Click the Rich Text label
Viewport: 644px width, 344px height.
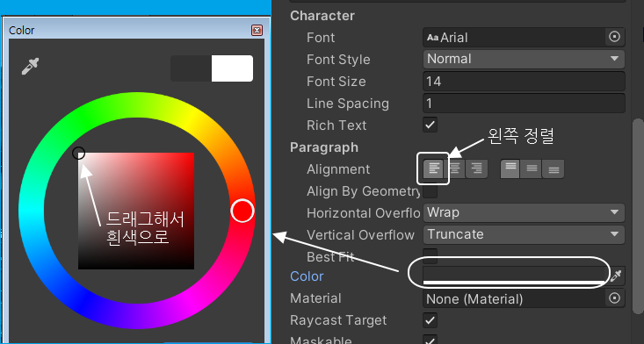336,125
